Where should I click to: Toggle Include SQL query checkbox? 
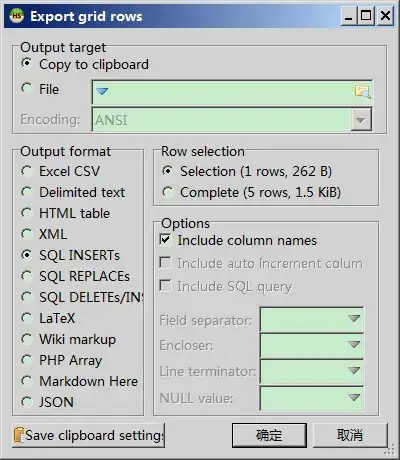pos(166,286)
